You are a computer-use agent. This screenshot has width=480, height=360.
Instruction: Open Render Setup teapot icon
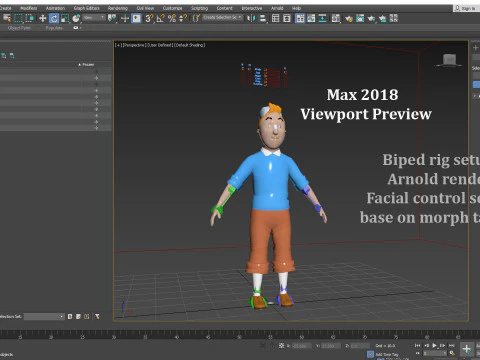click(x=349, y=19)
